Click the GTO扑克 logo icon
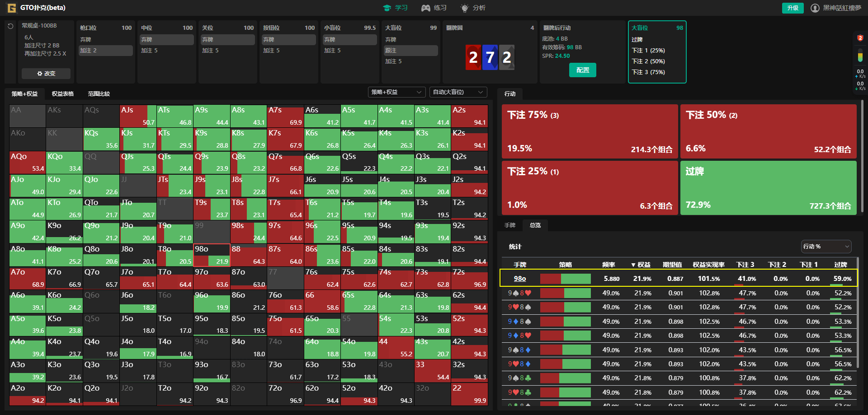Image resolution: width=868 pixels, height=415 pixels. click(11, 8)
